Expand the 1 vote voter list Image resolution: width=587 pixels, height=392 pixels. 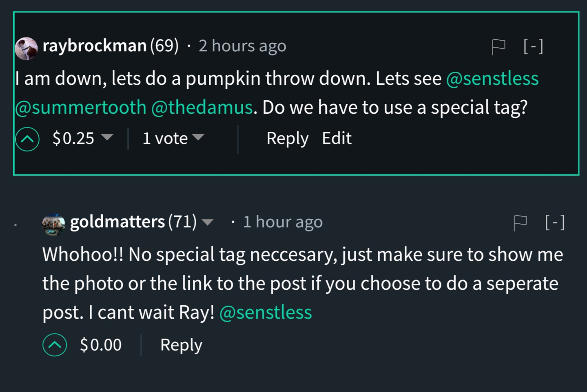(199, 139)
